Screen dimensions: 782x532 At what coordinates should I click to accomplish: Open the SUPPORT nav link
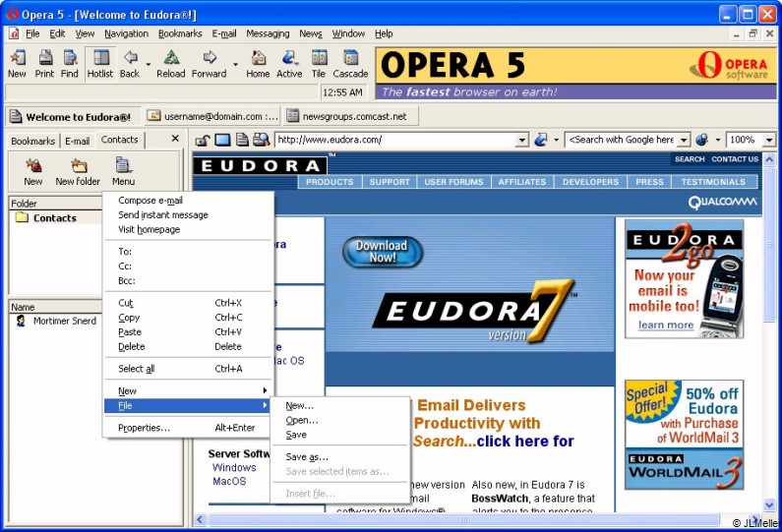tap(390, 182)
